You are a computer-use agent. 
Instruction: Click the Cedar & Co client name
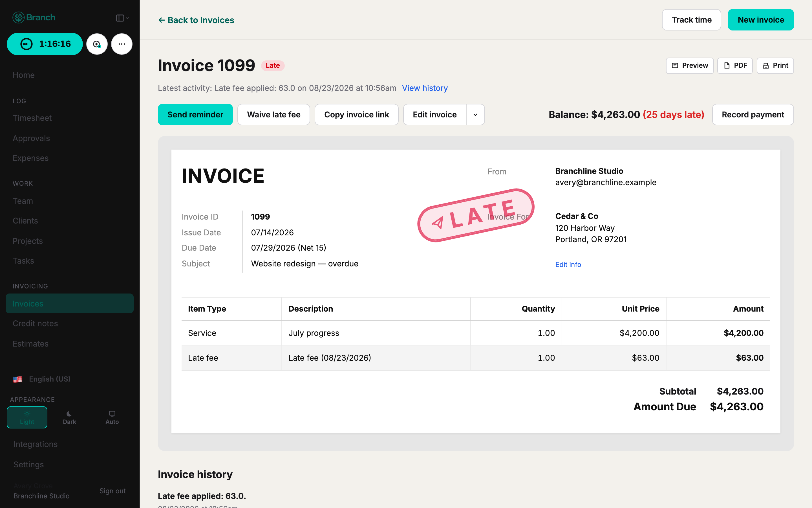(x=577, y=216)
